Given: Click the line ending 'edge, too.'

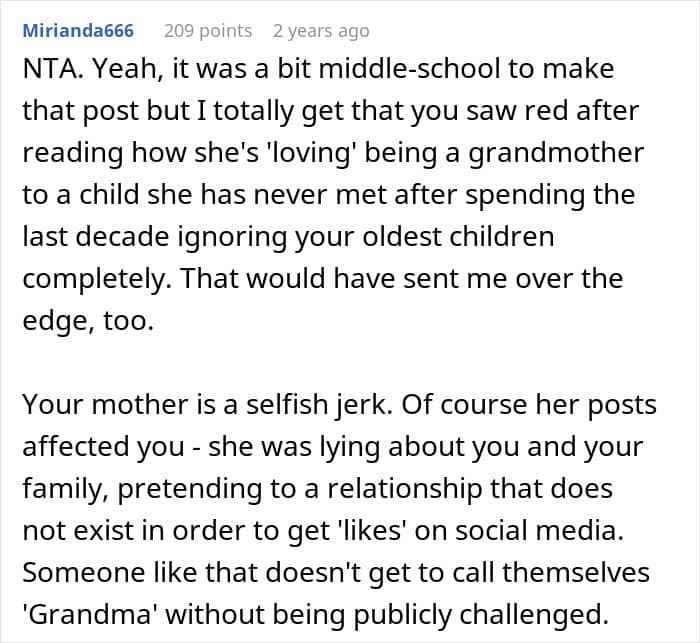Looking at the screenshot, I should tap(88, 321).
